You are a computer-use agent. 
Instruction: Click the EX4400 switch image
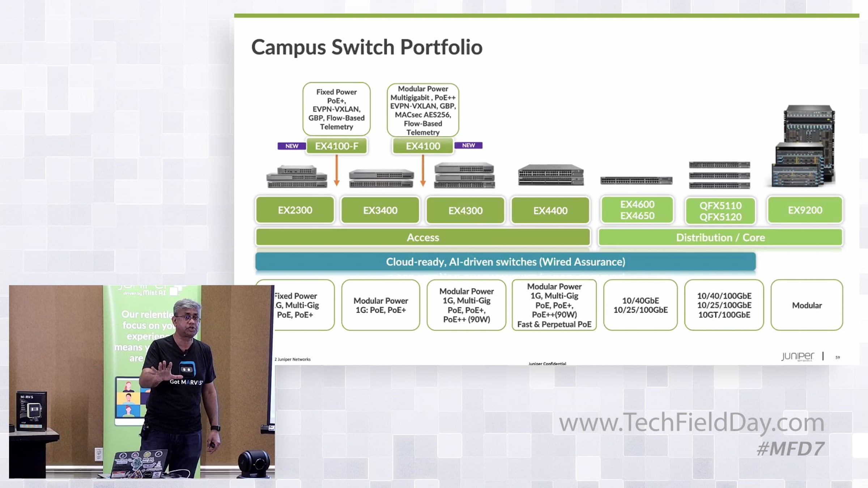[x=551, y=175]
